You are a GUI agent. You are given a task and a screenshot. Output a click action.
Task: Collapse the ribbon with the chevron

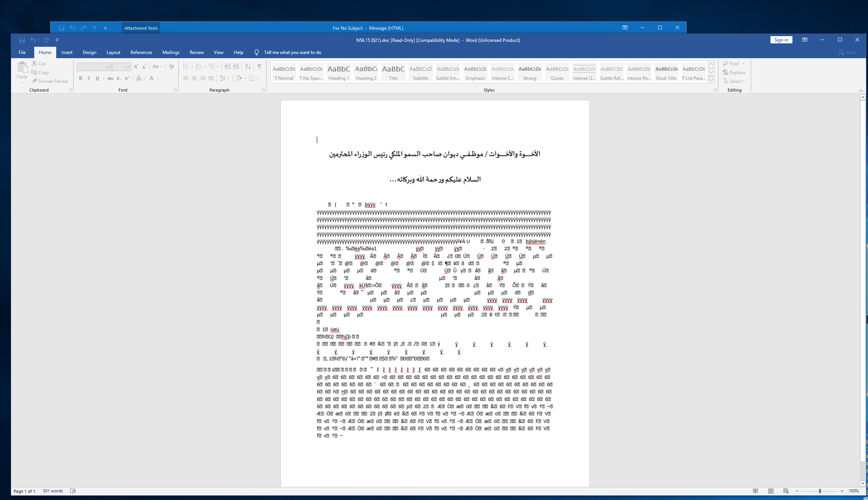pyautogui.click(x=860, y=90)
